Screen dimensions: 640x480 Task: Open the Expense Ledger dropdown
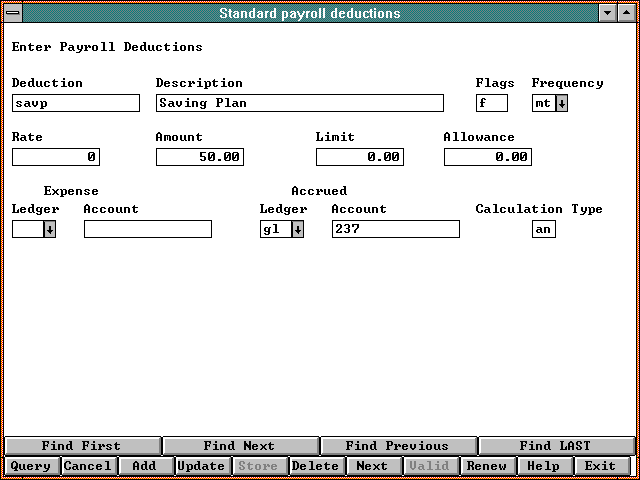point(49,229)
